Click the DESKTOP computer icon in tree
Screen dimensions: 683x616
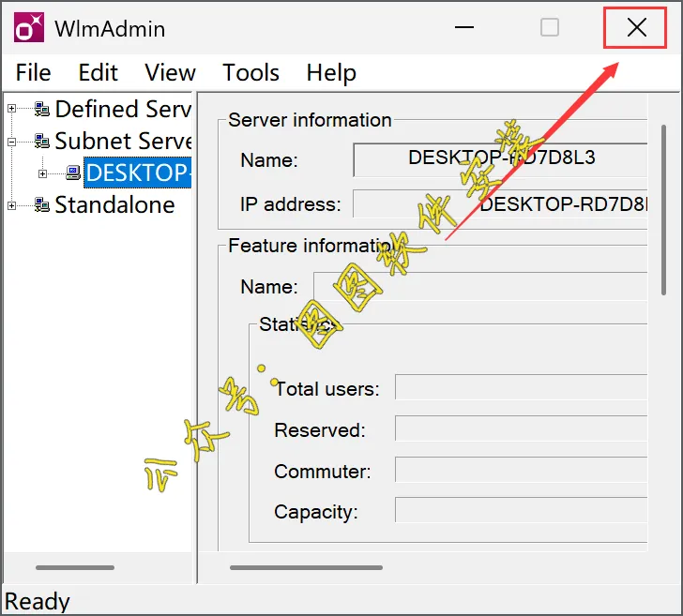pyautogui.click(x=73, y=173)
